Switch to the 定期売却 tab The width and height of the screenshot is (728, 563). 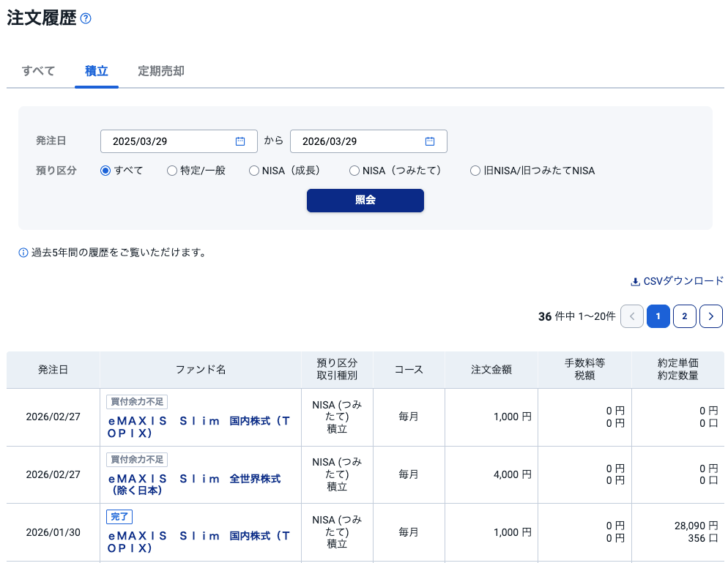161,71
